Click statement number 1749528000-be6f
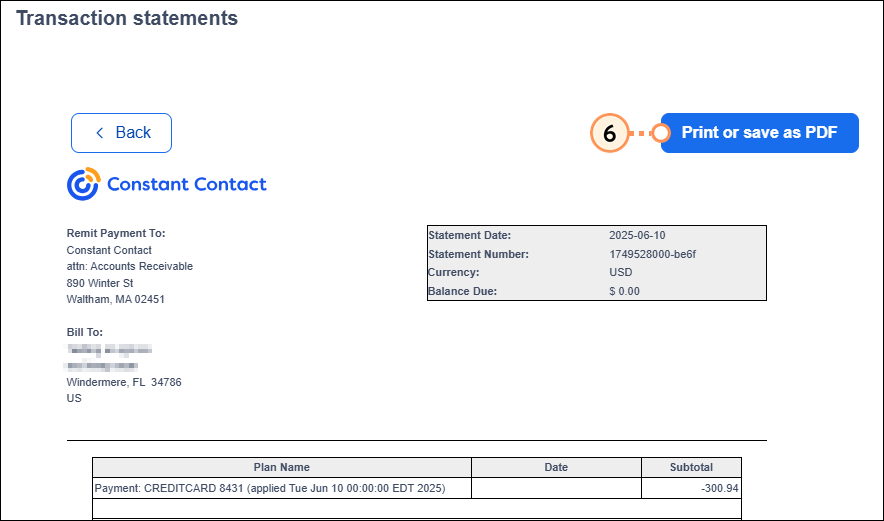The width and height of the screenshot is (884, 521). coord(652,254)
